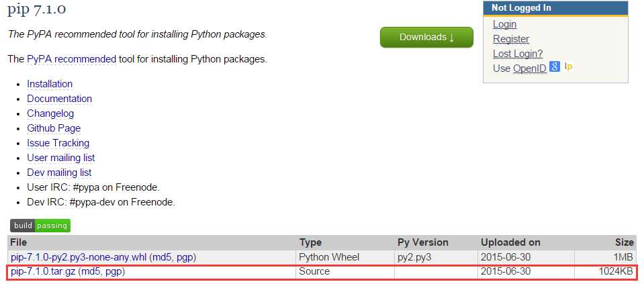644x284 pixels.
Task: Click the OpenID link
Action: click(x=529, y=68)
